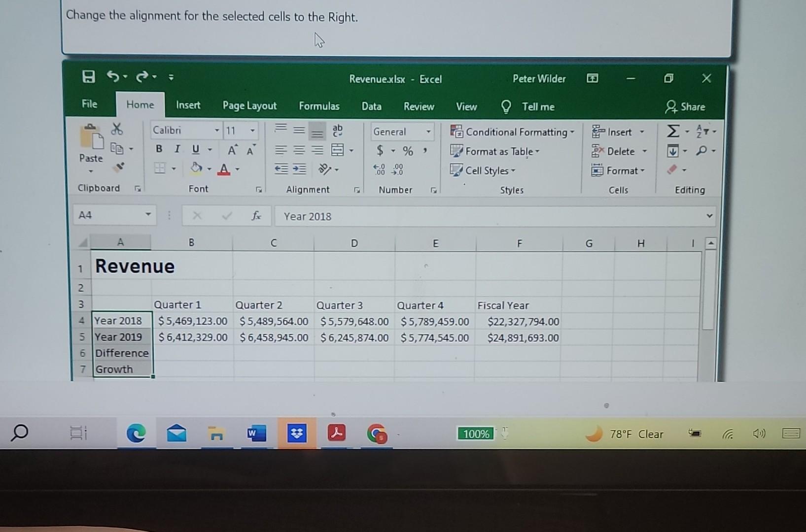Click the Share button
This screenshot has width=806, height=532.
(686, 107)
